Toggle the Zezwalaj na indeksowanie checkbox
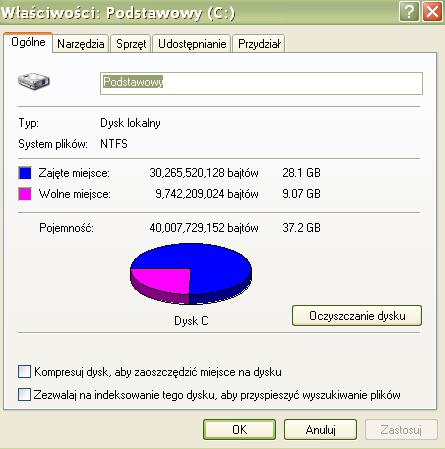 coord(24,394)
